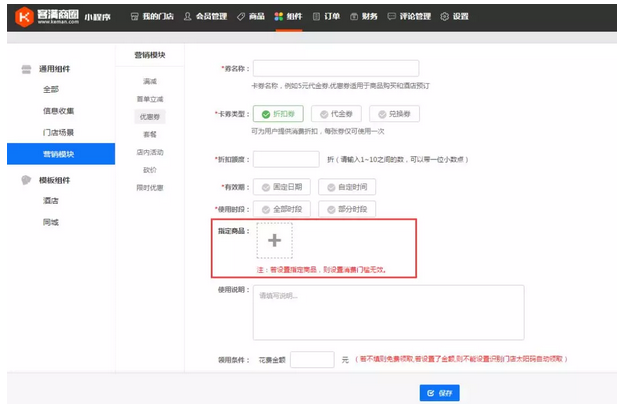Click the 通用组件 sidebar heading
This screenshot has width=623, height=410.
(54, 69)
